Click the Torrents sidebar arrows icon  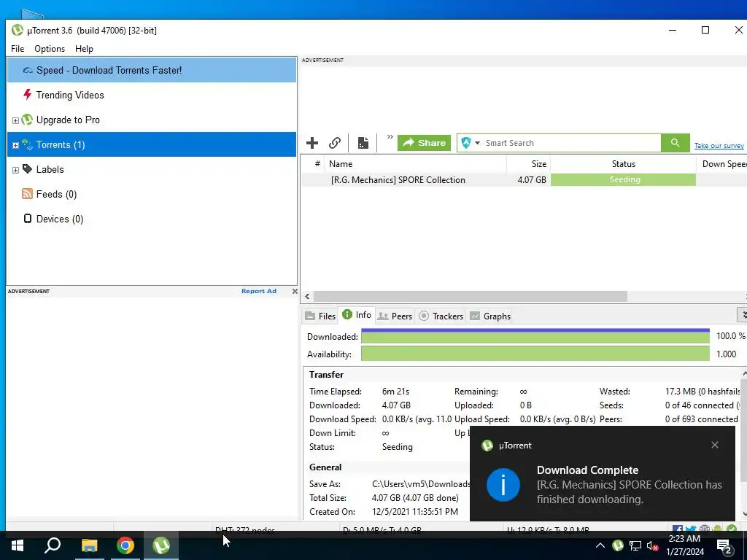27,145
